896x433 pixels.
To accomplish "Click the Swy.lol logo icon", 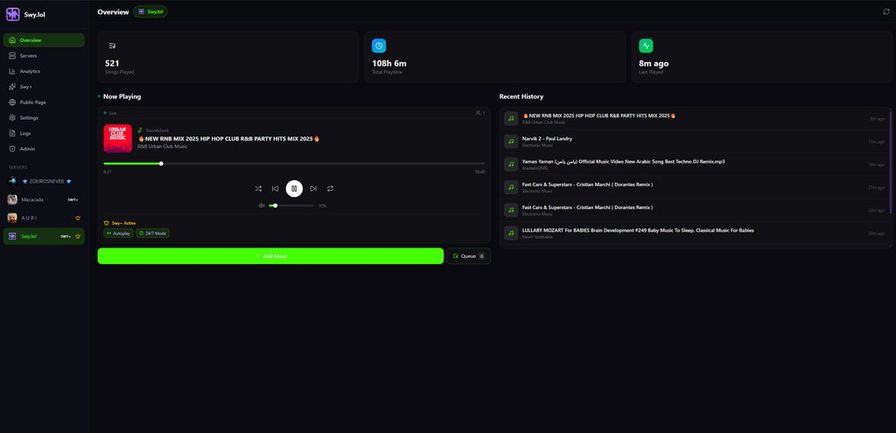I will pyautogui.click(x=13, y=14).
